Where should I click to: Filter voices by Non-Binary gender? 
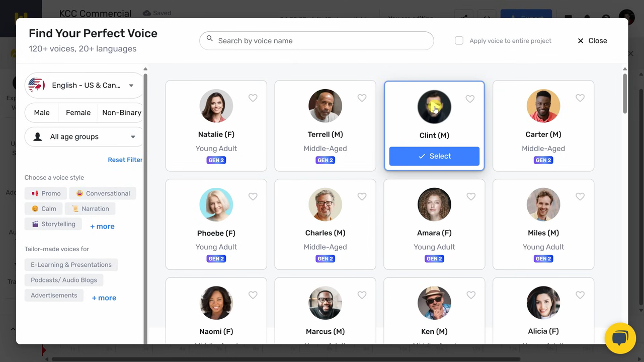[121, 113]
